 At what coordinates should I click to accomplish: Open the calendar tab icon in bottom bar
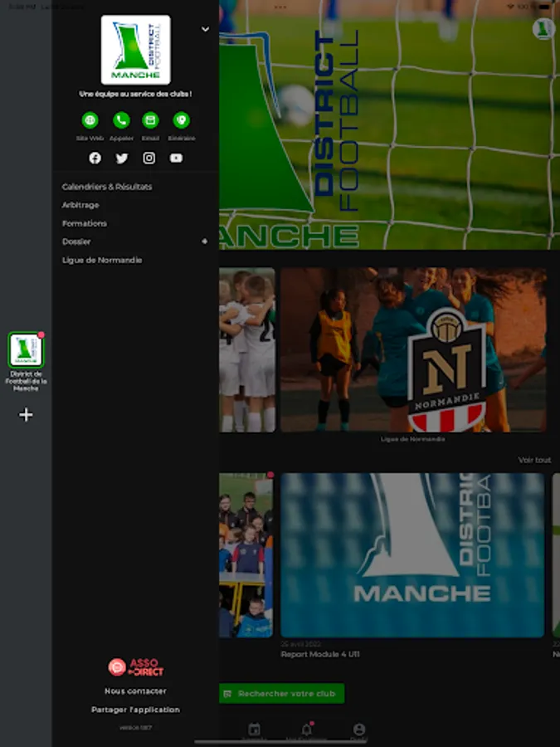(x=255, y=730)
